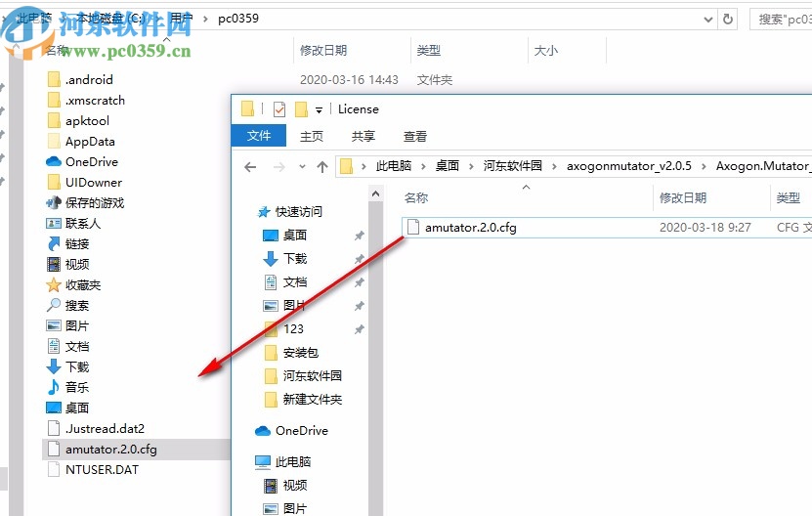Screen dimensions: 812x516
Task: Select the 图片 folder in pc0359 window
Action: point(76,325)
